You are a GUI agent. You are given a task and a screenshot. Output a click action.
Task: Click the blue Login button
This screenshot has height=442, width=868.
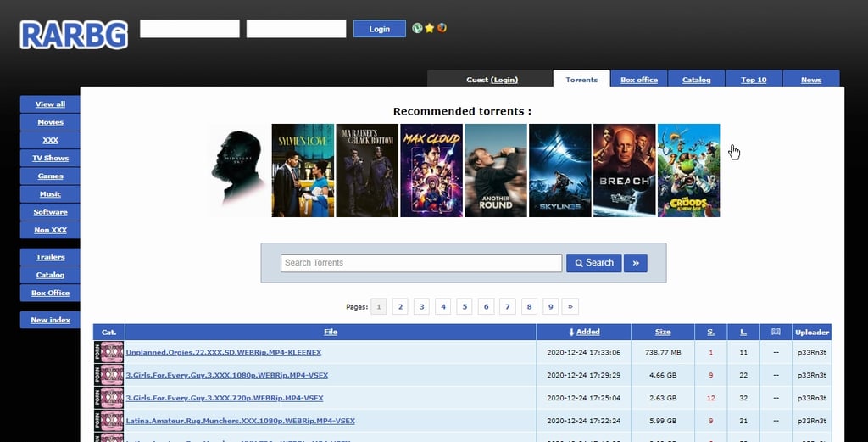(x=380, y=29)
